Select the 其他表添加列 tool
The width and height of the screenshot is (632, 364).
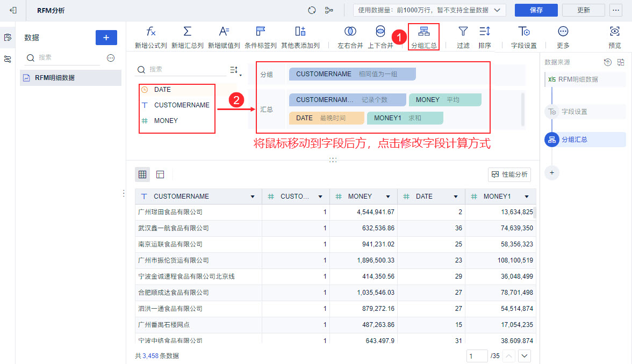pyautogui.click(x=300, y=37)
